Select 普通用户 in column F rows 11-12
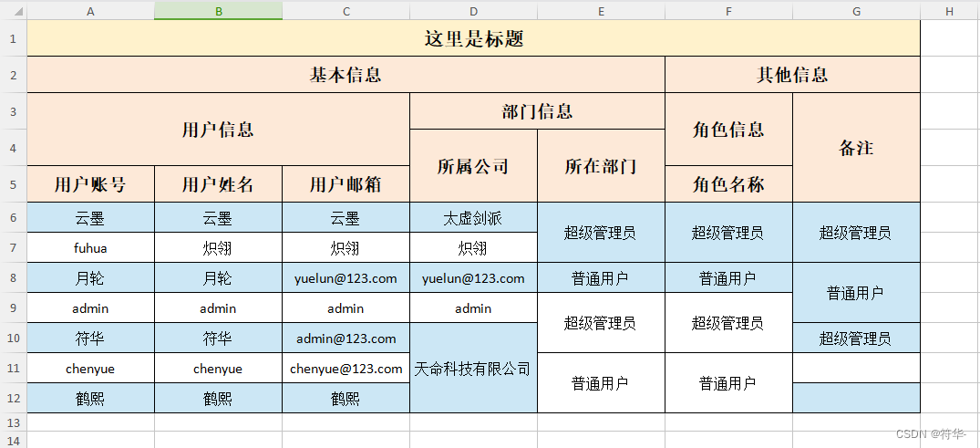The width and height of the screenshot is (980, 448). point(728,383)
